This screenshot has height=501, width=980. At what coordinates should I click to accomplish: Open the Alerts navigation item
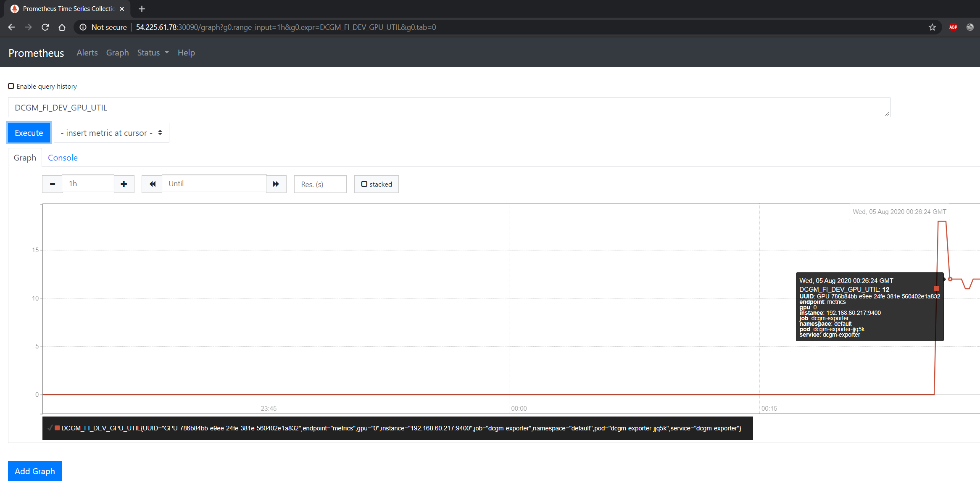(x=87, y=53)
